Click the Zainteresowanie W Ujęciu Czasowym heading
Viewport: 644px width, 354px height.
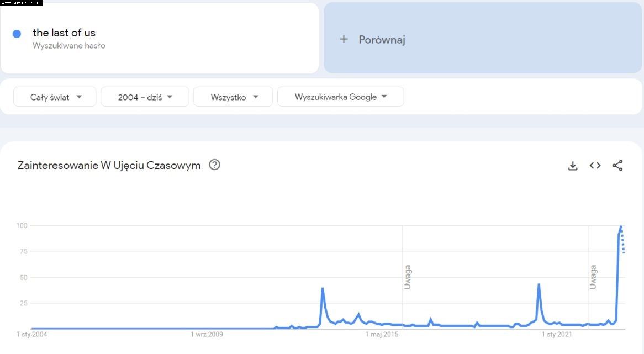coord(109,165)
